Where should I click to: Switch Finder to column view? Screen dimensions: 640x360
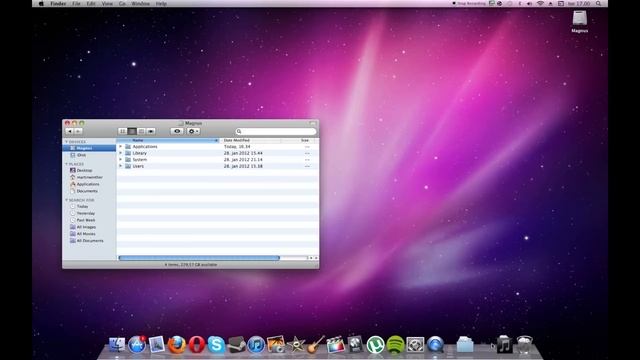(x=141, y=131)
